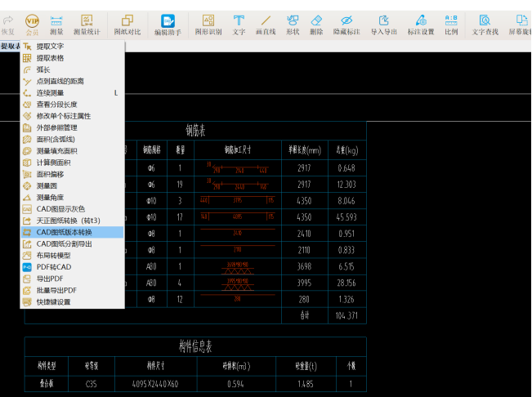The image size is (532, 397).
Task: Click the 钢筋表 table title
Action: tap(195, 131)
